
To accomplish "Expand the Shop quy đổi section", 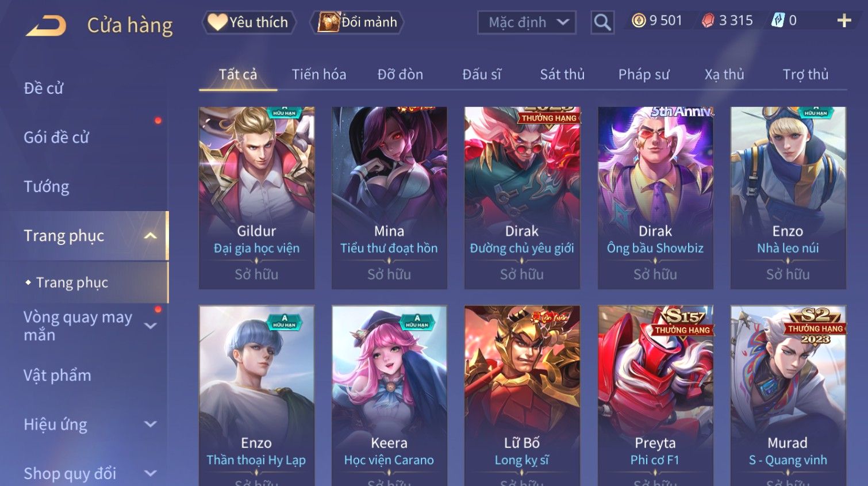I will 150,473.
